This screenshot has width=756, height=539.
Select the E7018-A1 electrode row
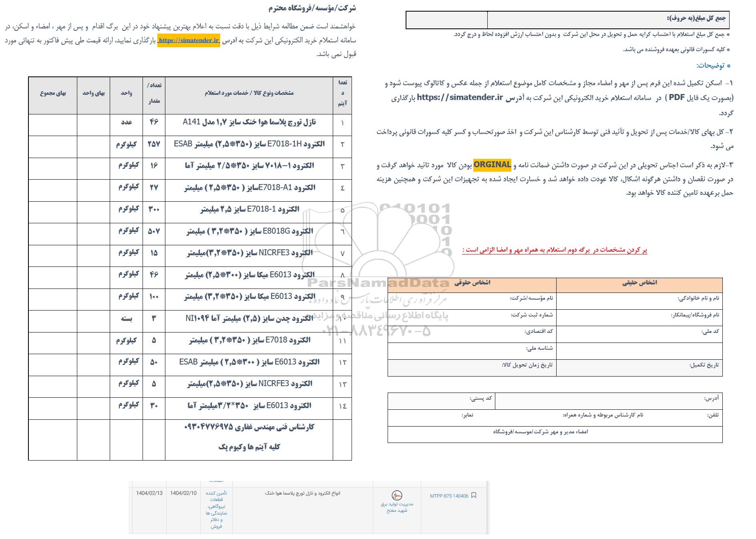[x=190, y=190]
